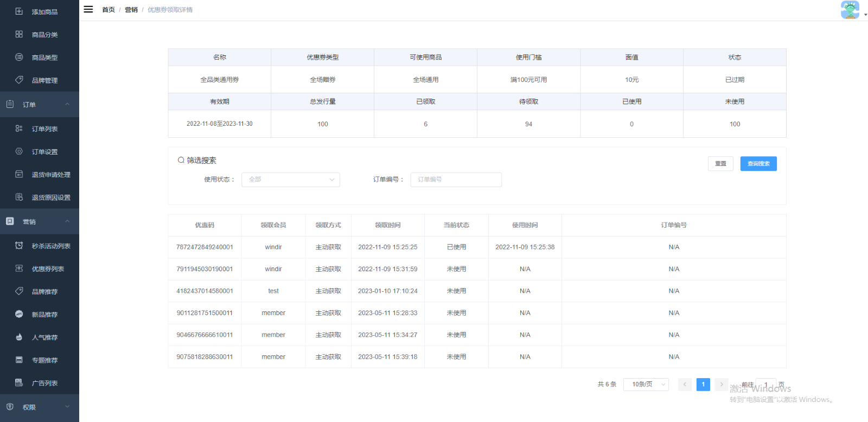Screen dimensions: 868x422
Task: Click the 添加商品 sidebar icon
Action: [19, 11]
